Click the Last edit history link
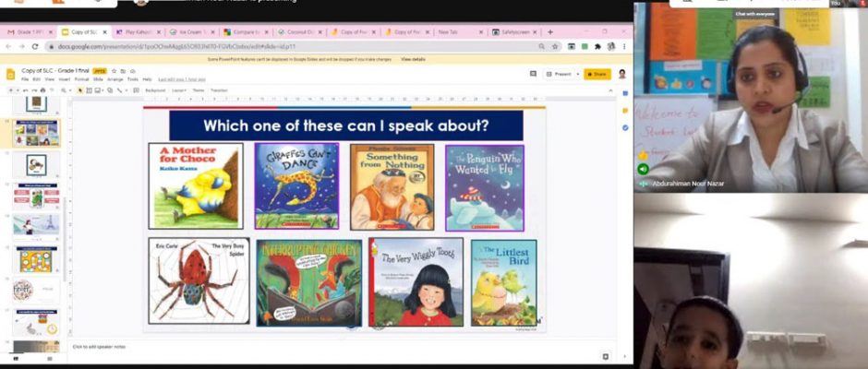This screenshot has width=868, height=369. [182, 79]
